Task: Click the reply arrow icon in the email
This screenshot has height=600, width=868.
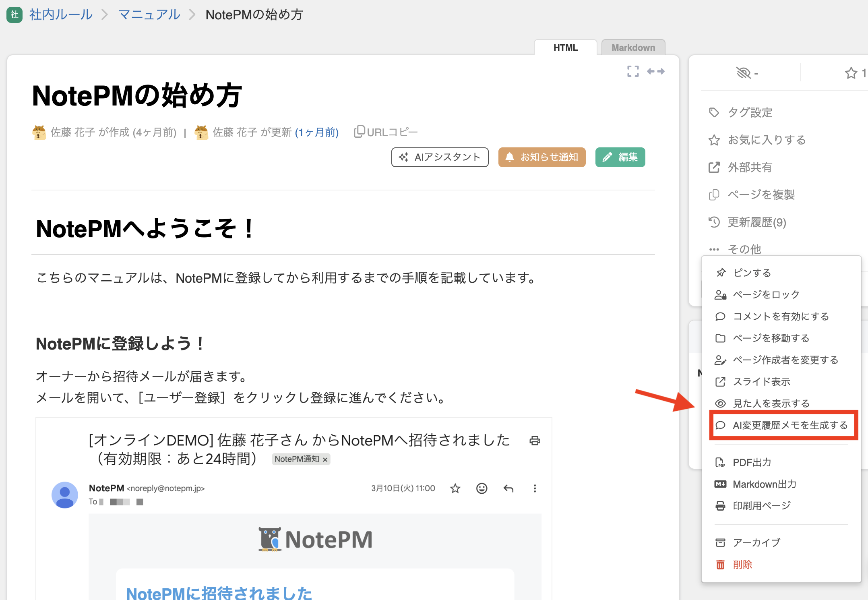Action: (x=508, y=488)
